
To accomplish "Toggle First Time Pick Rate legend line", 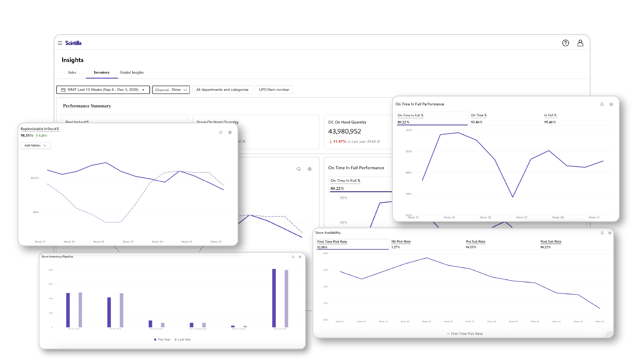I will coord(465,334).
